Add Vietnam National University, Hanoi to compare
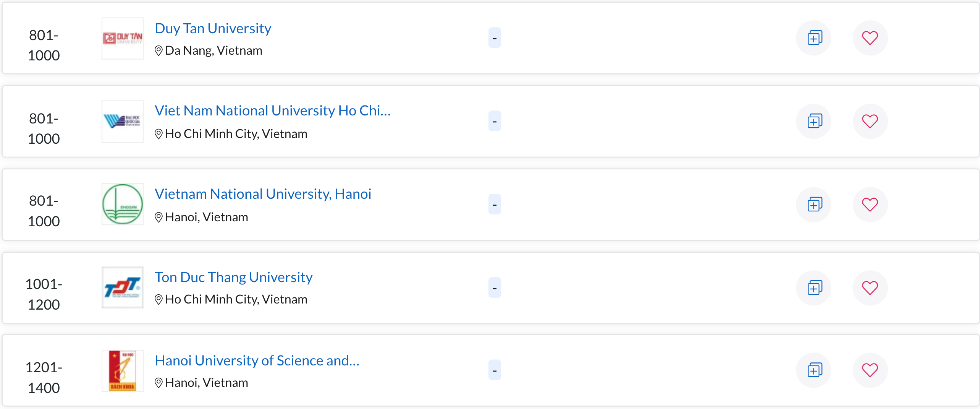The width and height of the screenshot is (980, 409). click(814, 204)
